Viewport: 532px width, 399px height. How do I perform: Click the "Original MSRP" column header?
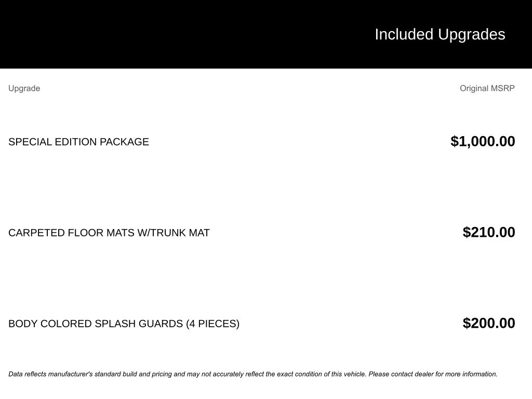pos(487,88)
